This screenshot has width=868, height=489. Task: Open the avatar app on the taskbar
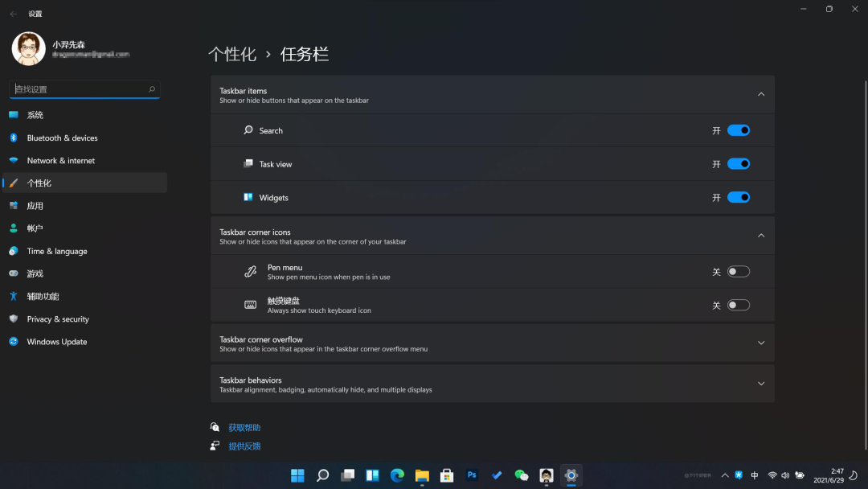[547, 475]
